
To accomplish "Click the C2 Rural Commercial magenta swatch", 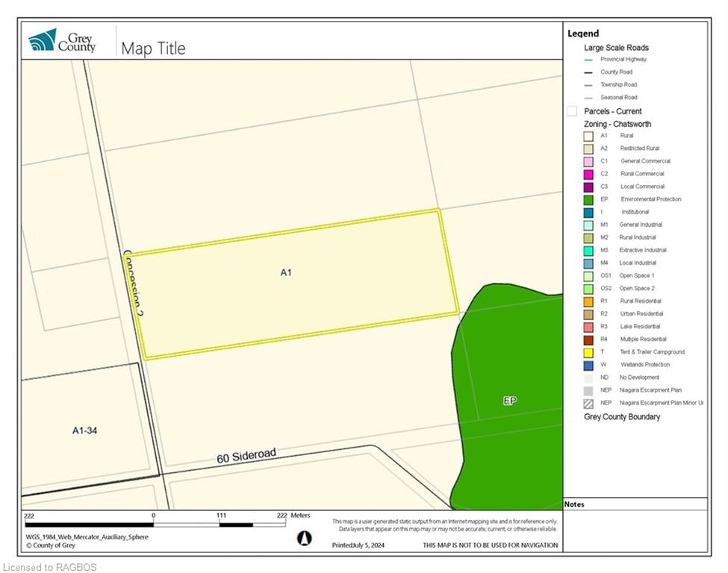I will click(588, 175).
